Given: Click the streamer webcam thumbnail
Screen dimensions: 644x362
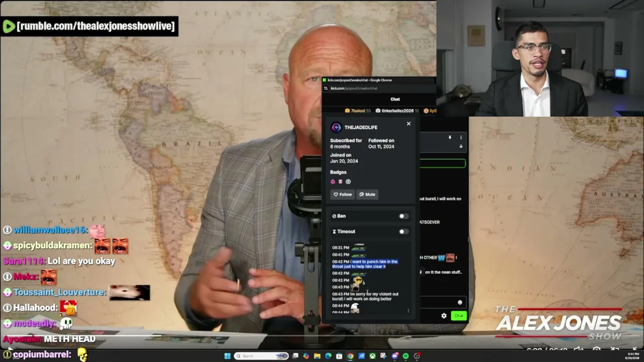Looking at the screenshot, I should [540, 58].
